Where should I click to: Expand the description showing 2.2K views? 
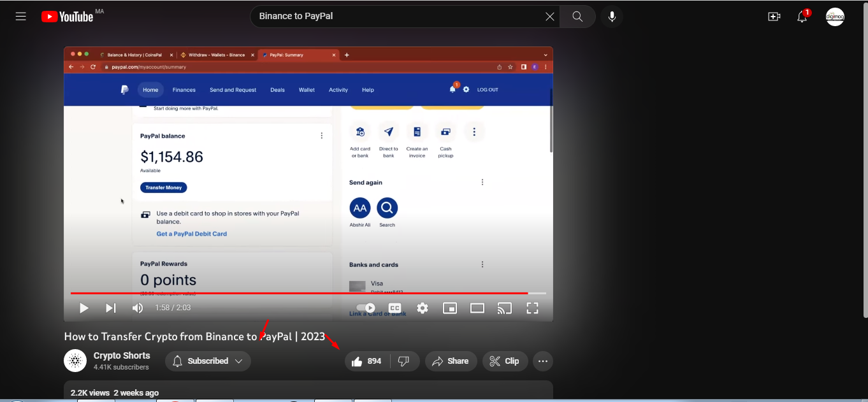point(308,391)
